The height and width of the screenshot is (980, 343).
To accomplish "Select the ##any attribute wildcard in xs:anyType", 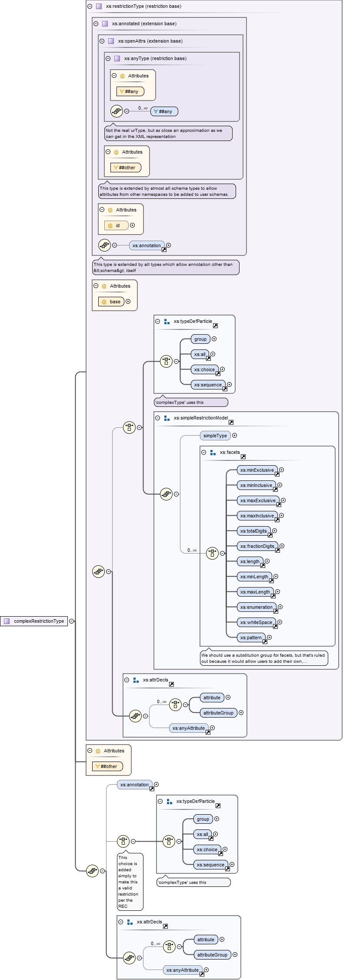I will tap(130, 91).
